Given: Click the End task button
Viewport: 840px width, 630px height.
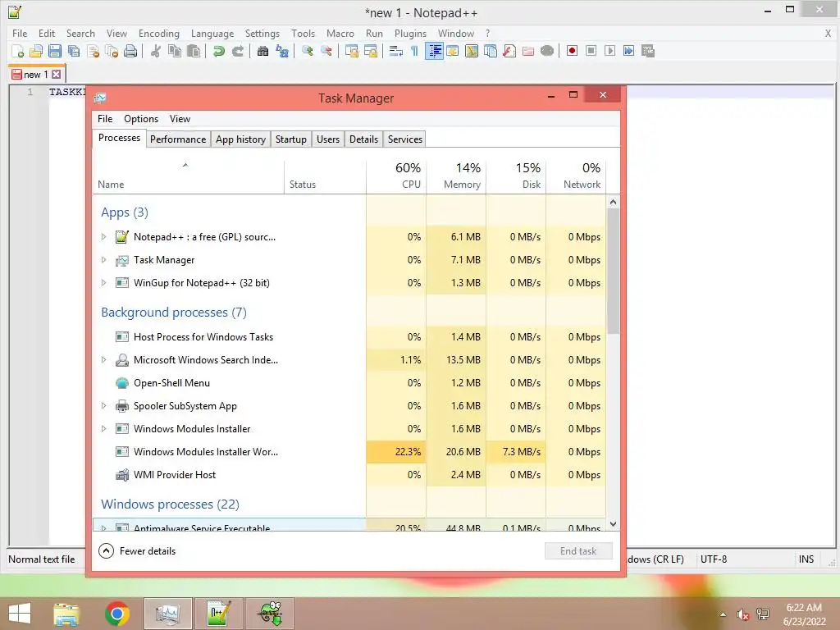Looking at the screenshot, I should tap(578, 550).
